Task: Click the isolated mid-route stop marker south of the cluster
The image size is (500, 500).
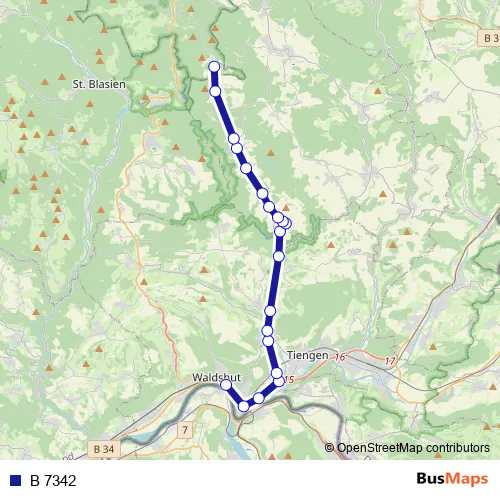Action: pos(279,256)
